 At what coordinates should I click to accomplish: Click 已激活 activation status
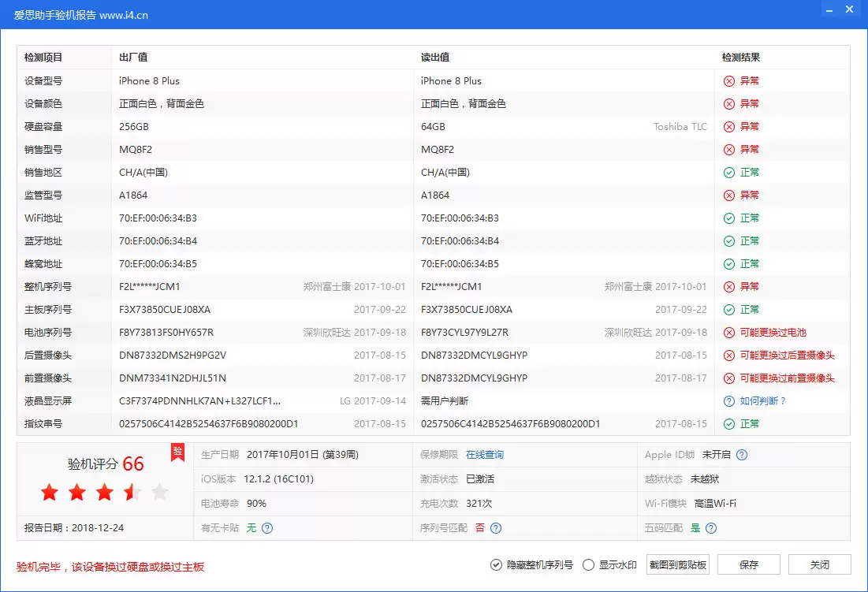[480, 479]
